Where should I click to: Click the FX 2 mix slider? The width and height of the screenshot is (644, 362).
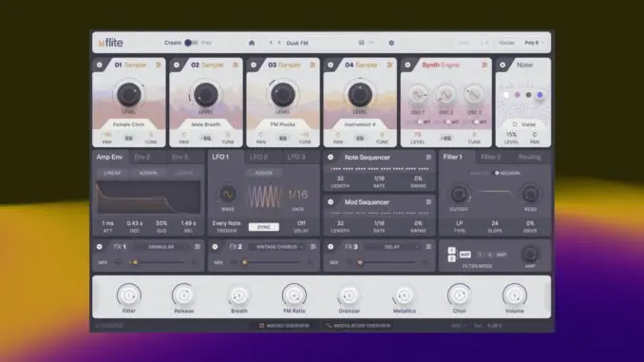click(272, 262)
